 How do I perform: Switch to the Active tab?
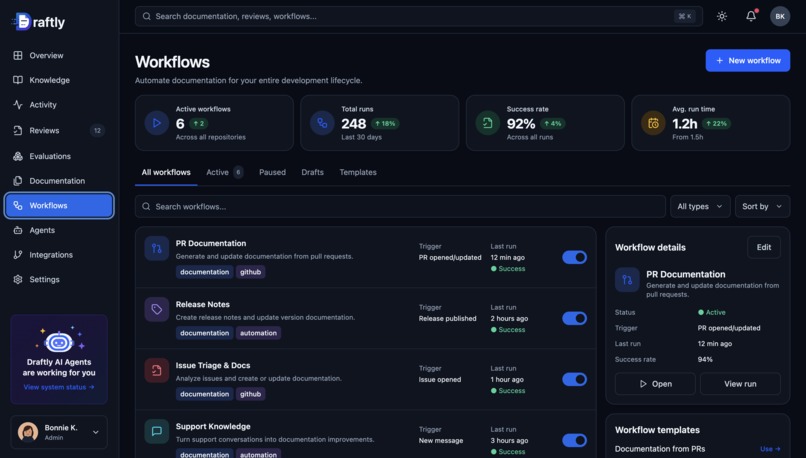[x=224, y=172]
